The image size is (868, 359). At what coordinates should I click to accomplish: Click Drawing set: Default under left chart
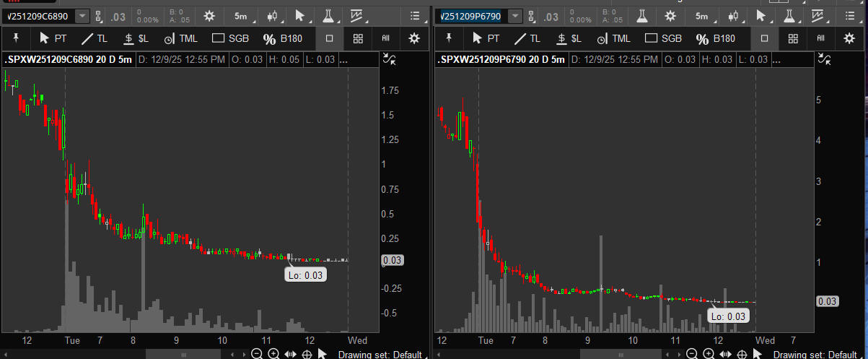(x=378, y=354)
